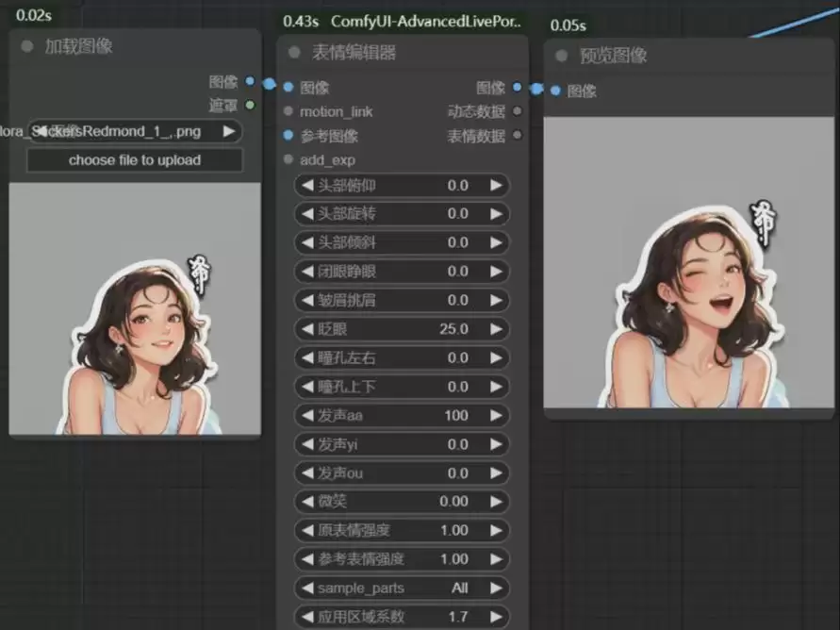Screen dimensions: 840x630
Task: Decrease 瞳孔上下 value with left arrow
Action: [307, 387]
